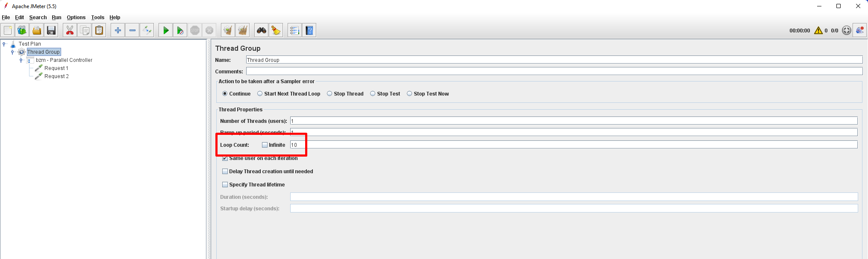The width and height of the screenshot is (868, 259).
Task: Click the Name input field
Action: (554, 60)
